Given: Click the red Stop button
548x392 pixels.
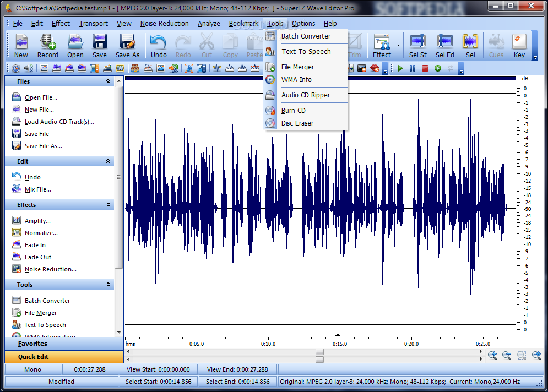Looking at the screenshot, I should coord(425,68).
